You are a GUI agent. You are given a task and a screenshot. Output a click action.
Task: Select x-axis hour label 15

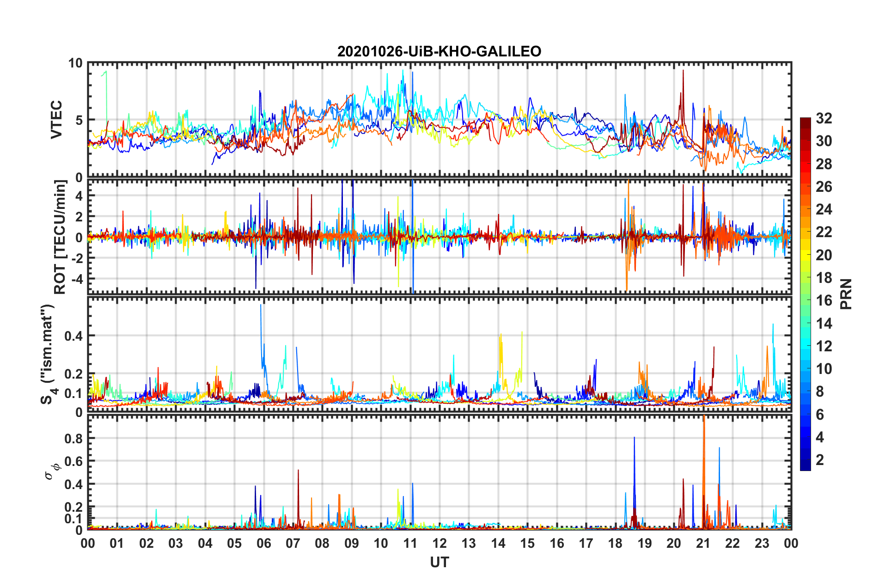click(x=527, y=543)
